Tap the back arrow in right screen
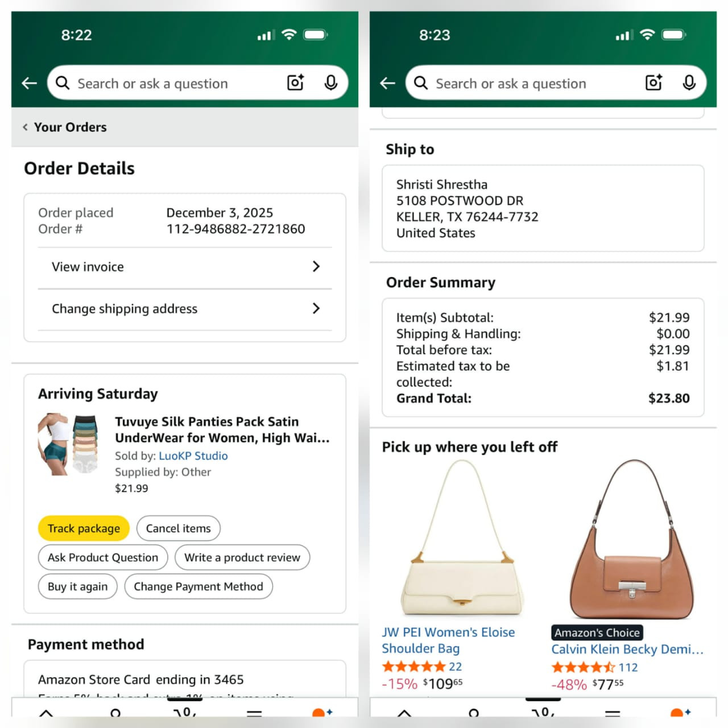The width and height of the screenshot is (728, 728). pos(388,84)
